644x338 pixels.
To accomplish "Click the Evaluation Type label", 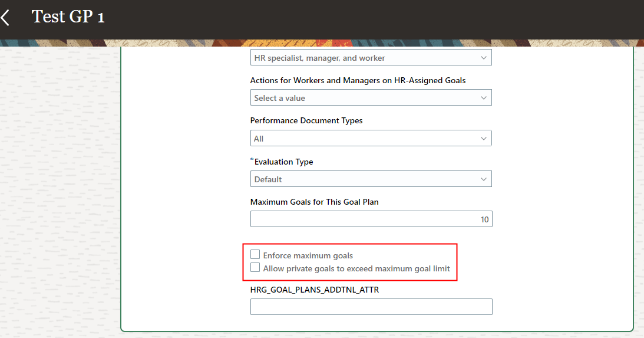I will pyautogui.click(x=283, y=162).
